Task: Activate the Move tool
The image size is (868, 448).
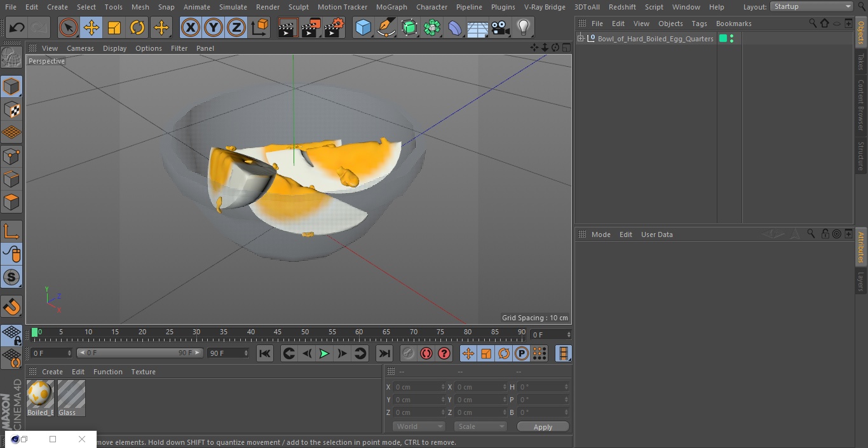Action: 91,27
